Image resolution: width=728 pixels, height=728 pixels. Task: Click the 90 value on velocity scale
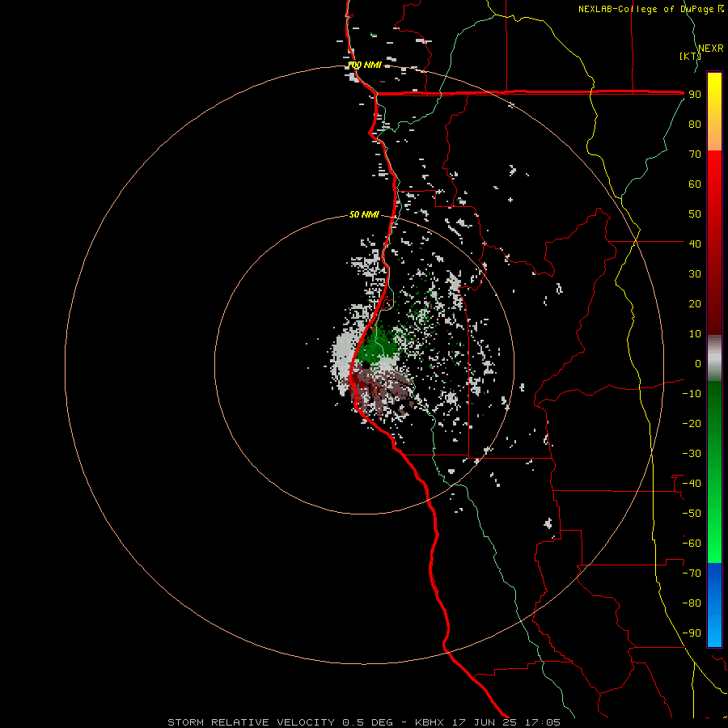[695, 95]
